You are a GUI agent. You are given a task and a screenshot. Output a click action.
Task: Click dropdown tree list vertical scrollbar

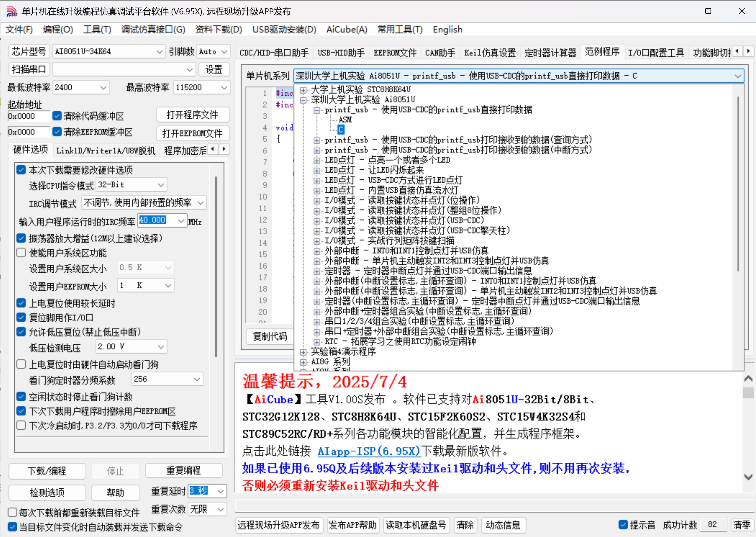[738, 183]
